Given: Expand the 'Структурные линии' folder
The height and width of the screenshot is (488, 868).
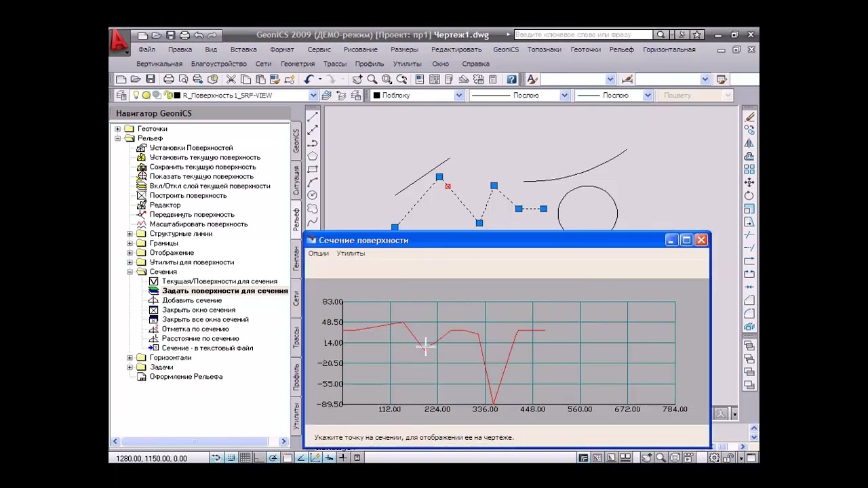Looking at the screenshot, I should 130,234.
